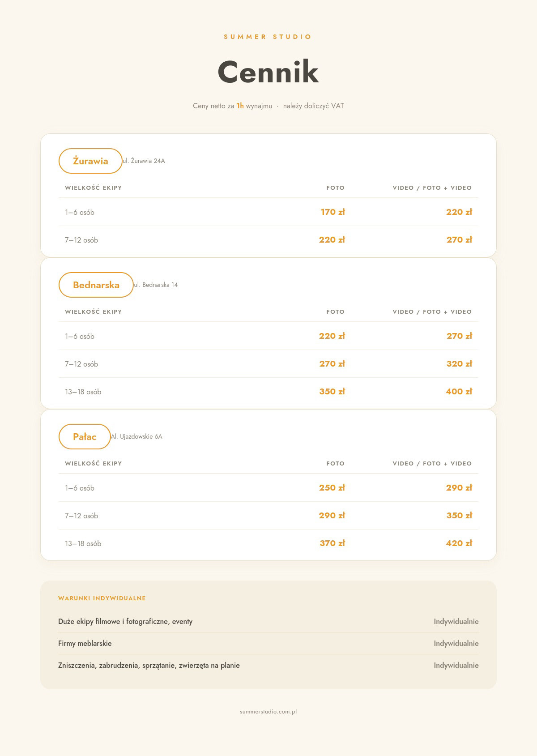The height and width of the screenshot is (756, 537).
Task: Click the Żurawia location badge
Action: [90, 161]
